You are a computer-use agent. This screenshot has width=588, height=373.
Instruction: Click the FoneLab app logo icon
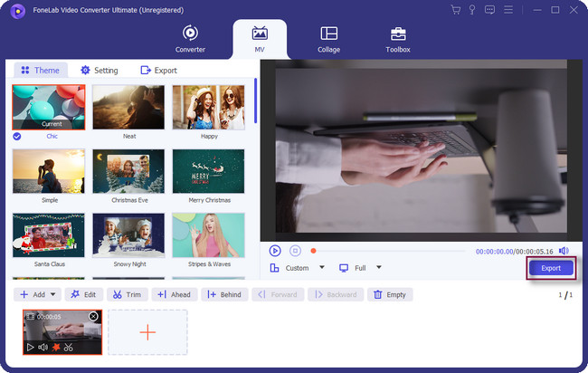pos(17,11)
